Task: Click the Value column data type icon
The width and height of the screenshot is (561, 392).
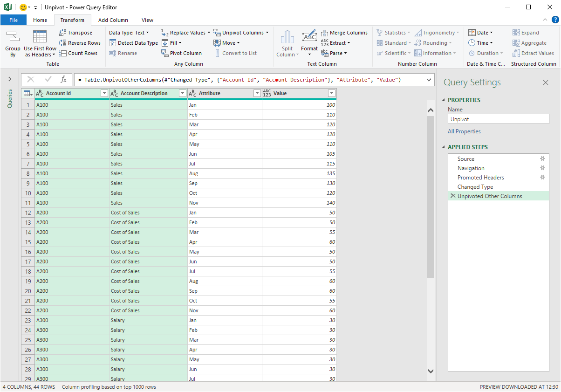Action: coord(267,93)
